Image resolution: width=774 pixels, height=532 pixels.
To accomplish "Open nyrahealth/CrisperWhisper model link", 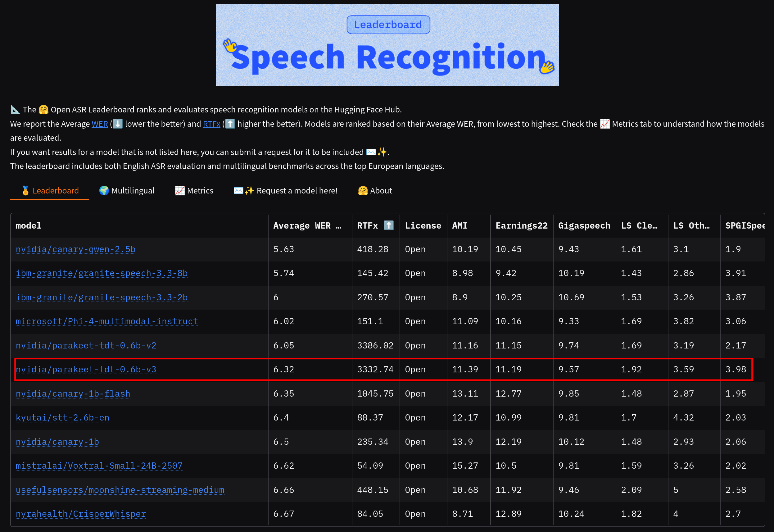I will pyautogui.click(x=81, y=514).
